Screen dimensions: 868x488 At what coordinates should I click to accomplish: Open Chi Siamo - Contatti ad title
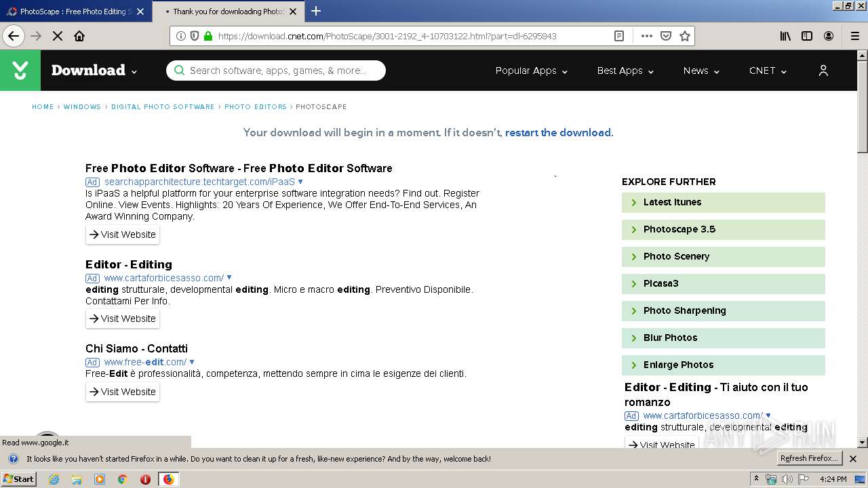(x=136, y=348)
